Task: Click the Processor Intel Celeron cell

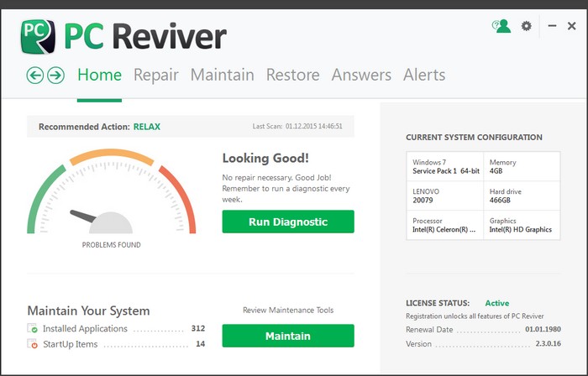Action: (445, 225)
